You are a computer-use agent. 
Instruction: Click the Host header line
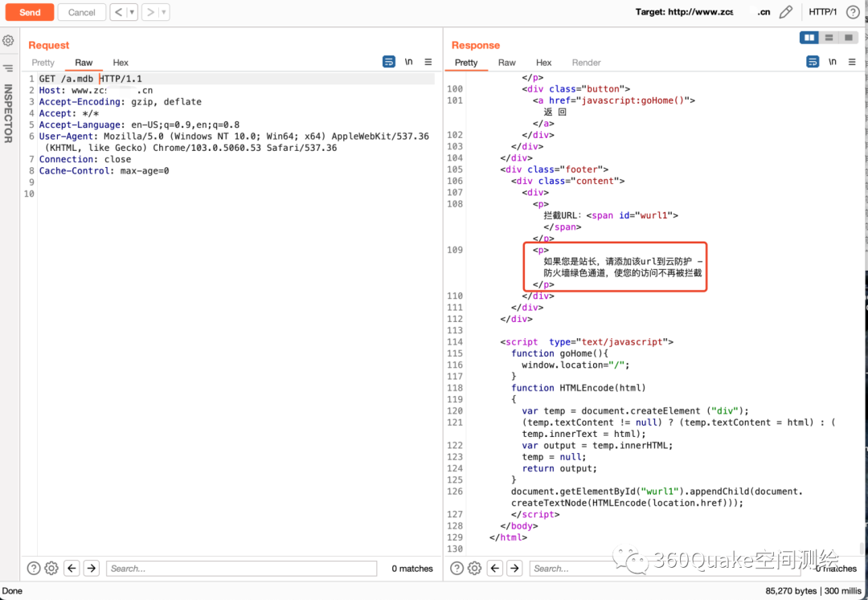(x=96, y=90)
